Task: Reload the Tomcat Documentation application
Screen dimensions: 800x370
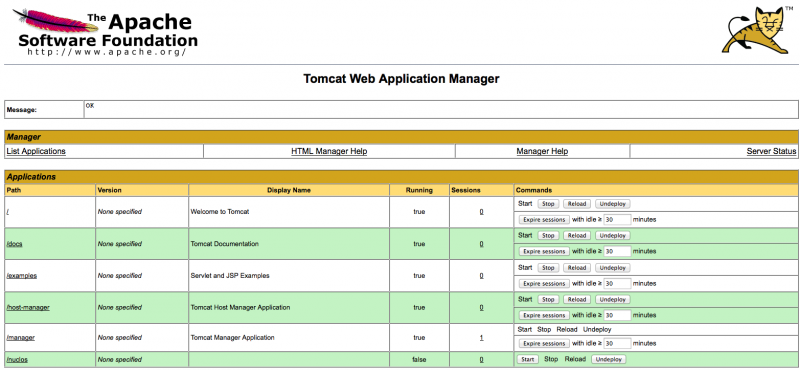Action: click(x=577, y=236)
